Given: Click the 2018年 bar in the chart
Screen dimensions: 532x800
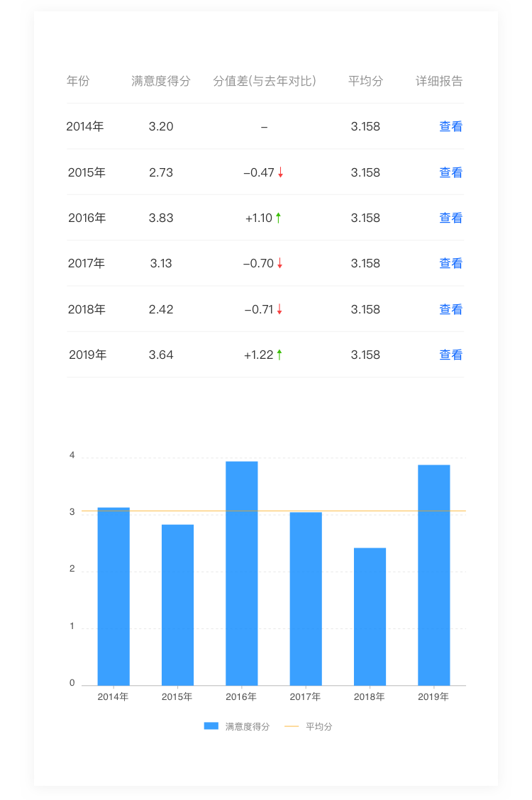Looking at the screenshot, I should (370, 616).
